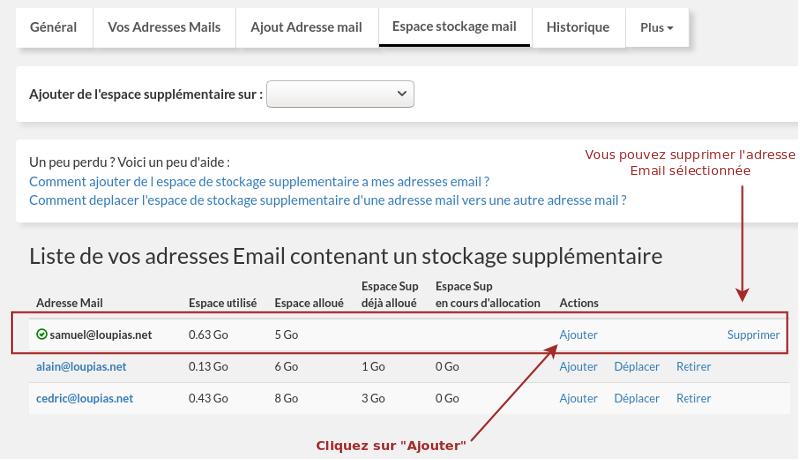Open the cedric@loupias.net address link
The height and width of the screenshot is (460, 800).
(85, 398)
